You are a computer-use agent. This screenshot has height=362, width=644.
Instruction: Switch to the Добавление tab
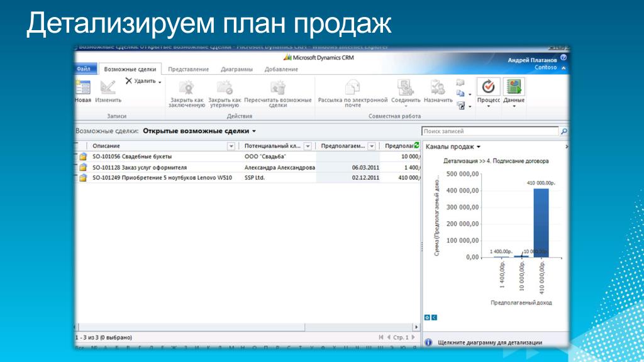281,69
